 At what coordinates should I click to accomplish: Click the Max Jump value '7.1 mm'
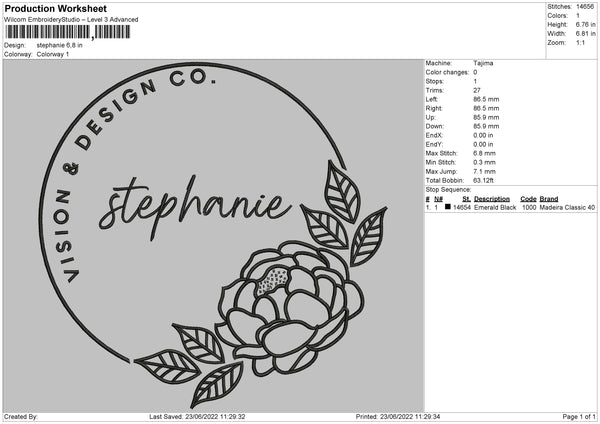pyautogui.click(x=484, y=171)
